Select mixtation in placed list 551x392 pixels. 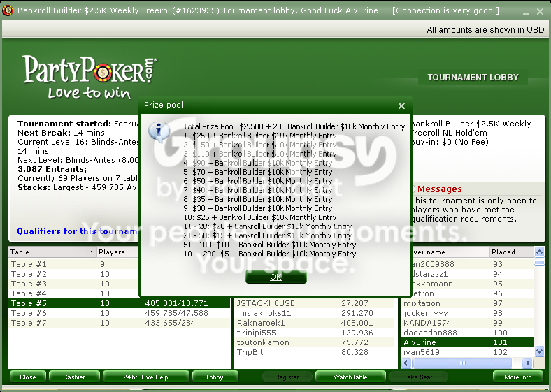point(467,303)
